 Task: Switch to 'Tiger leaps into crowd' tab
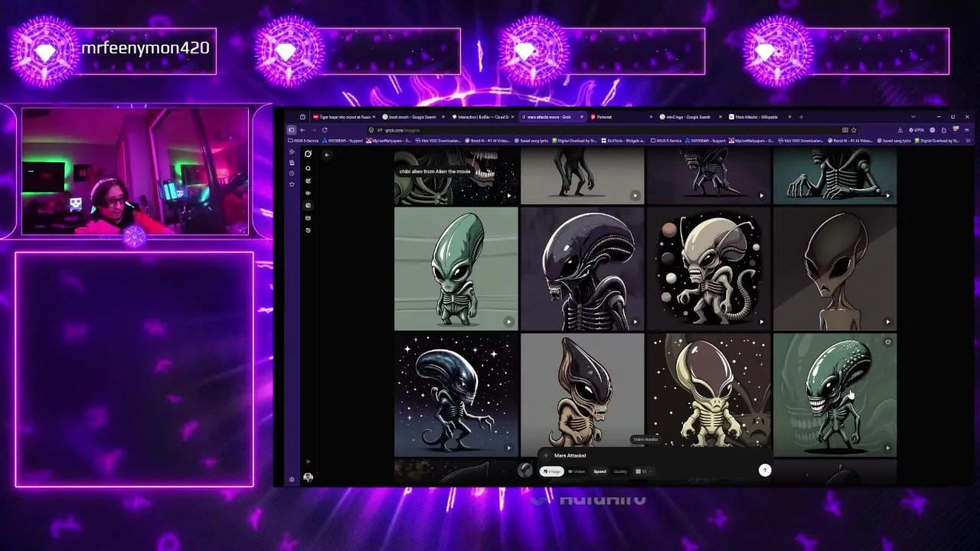[x=343, y=116]
